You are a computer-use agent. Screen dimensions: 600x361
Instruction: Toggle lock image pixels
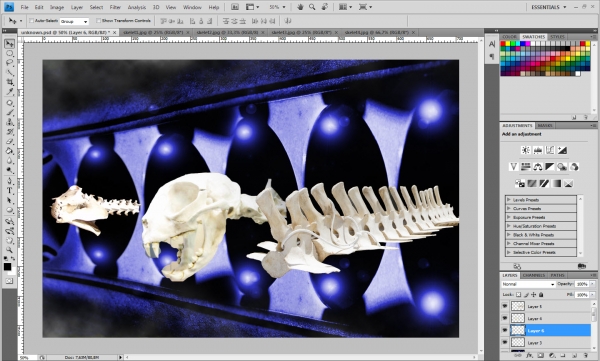pos(526,295)
